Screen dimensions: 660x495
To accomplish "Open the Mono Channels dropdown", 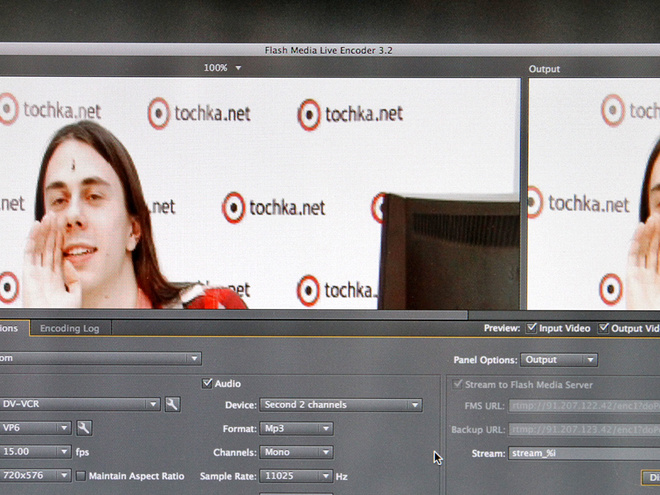I will point(296,452).
